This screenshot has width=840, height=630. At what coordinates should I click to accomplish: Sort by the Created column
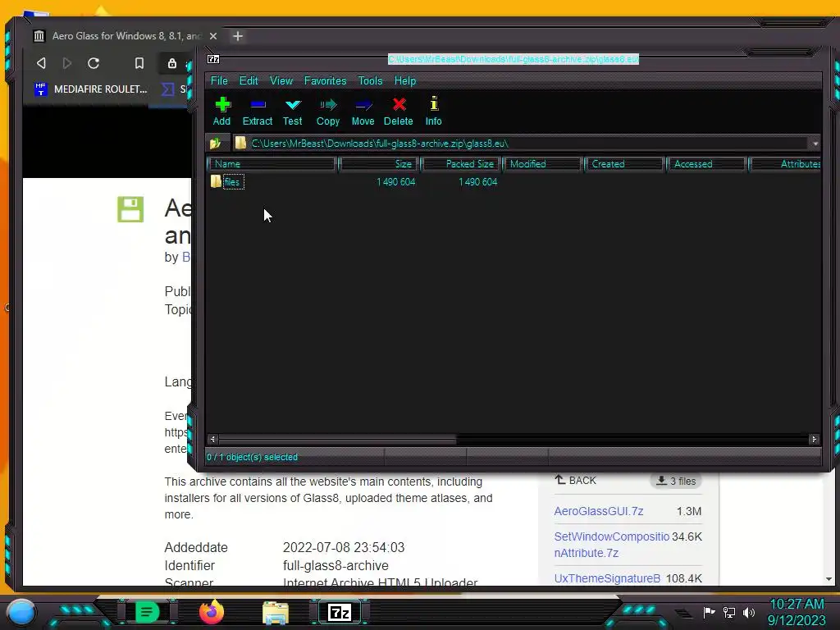(x=624, y=164)
